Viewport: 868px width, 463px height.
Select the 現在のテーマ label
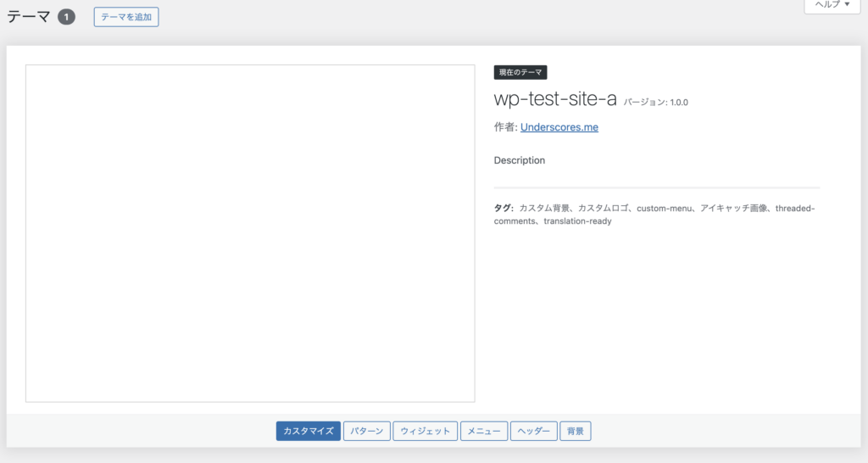point(520,72)
